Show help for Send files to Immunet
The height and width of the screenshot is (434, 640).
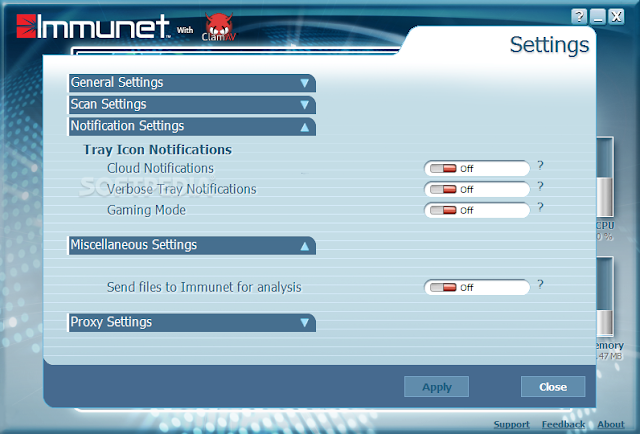click(540, 284)
